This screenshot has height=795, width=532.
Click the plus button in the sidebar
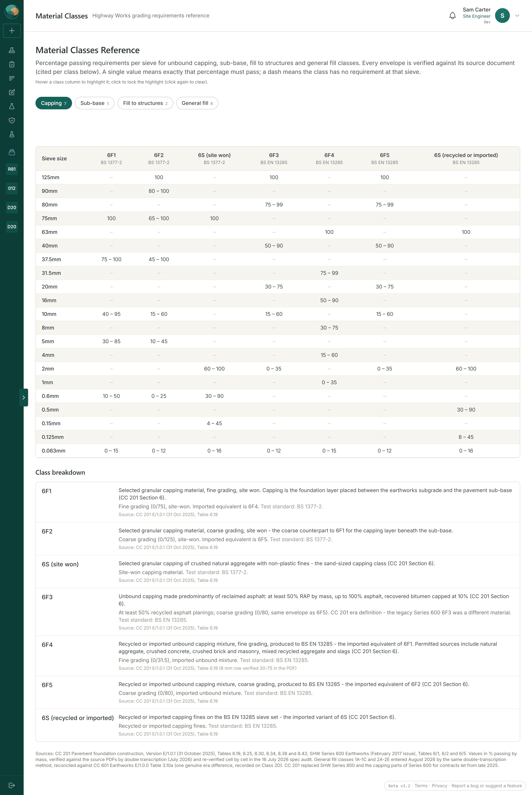[x=12, y=30]
